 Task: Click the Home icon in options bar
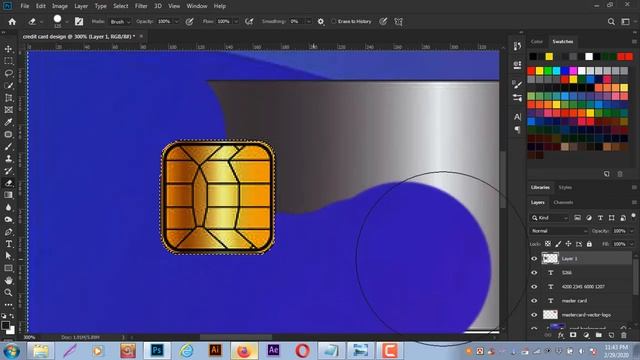[12, 22]
